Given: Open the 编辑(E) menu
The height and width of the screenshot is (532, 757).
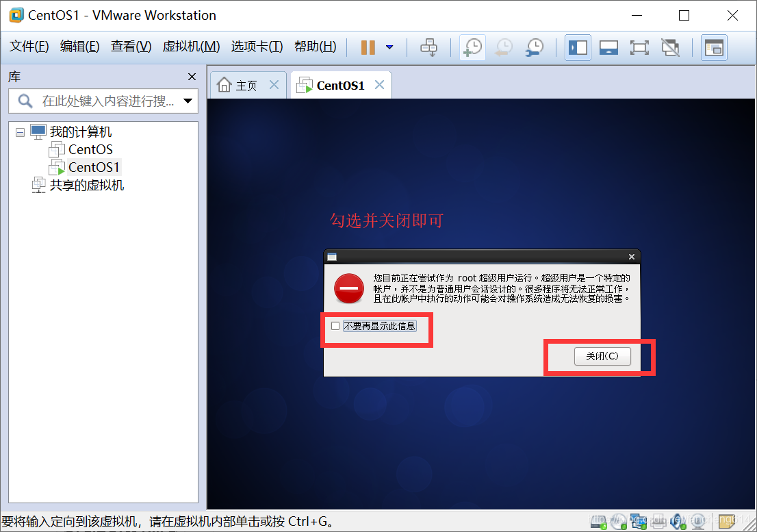Looking at the screenshot, I should (x=79, y=47).
